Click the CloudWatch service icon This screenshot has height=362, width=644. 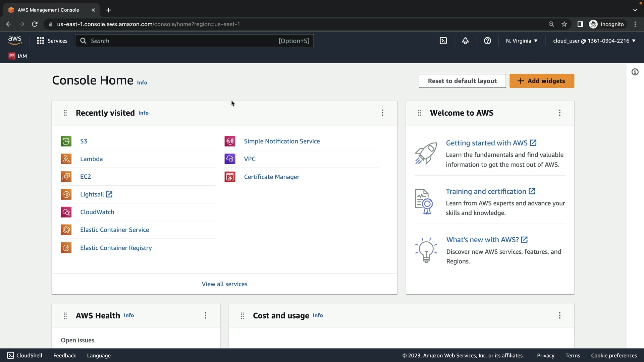coord(66,212)
